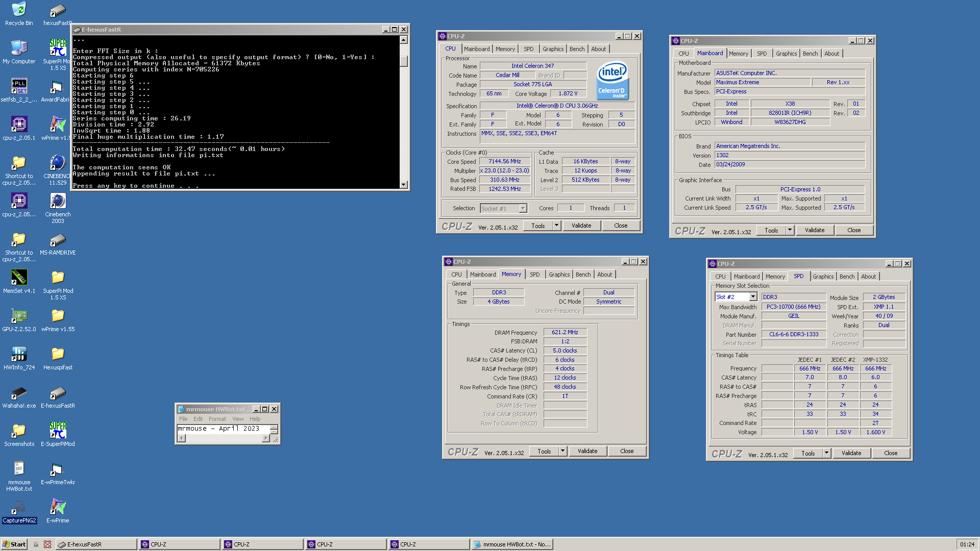Click Core Voltage value 1.872 V
Viewport: 980px width, 551px height.
[x=568, y=93]
